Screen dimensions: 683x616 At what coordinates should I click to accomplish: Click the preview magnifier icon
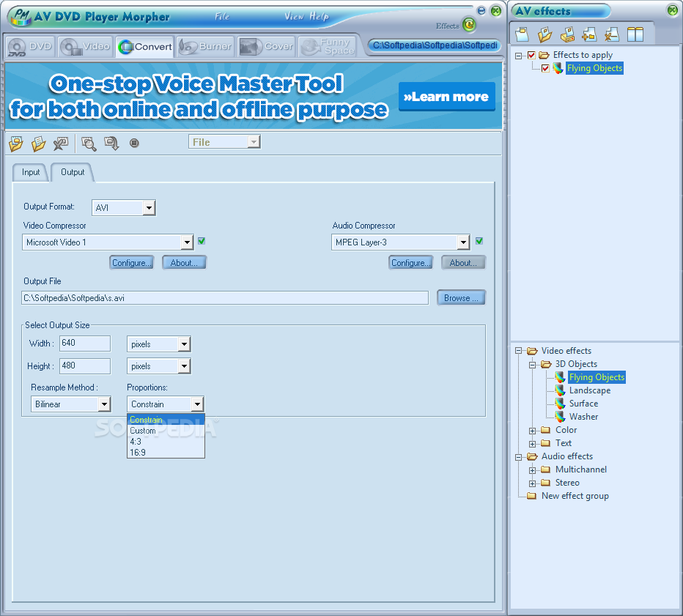tap(89, 144)
